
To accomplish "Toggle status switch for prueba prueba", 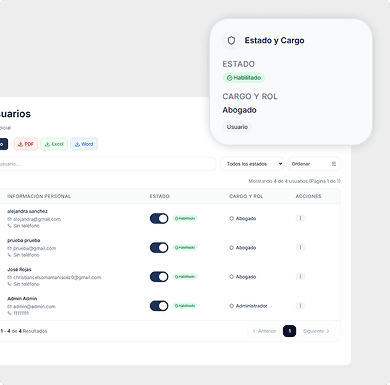I will tap(159, 248).
